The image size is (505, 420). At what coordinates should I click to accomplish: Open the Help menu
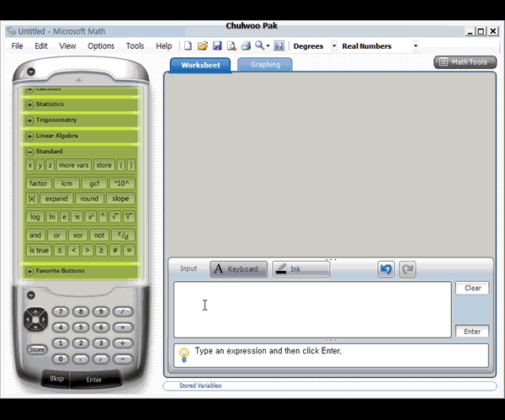click(163, 46)
